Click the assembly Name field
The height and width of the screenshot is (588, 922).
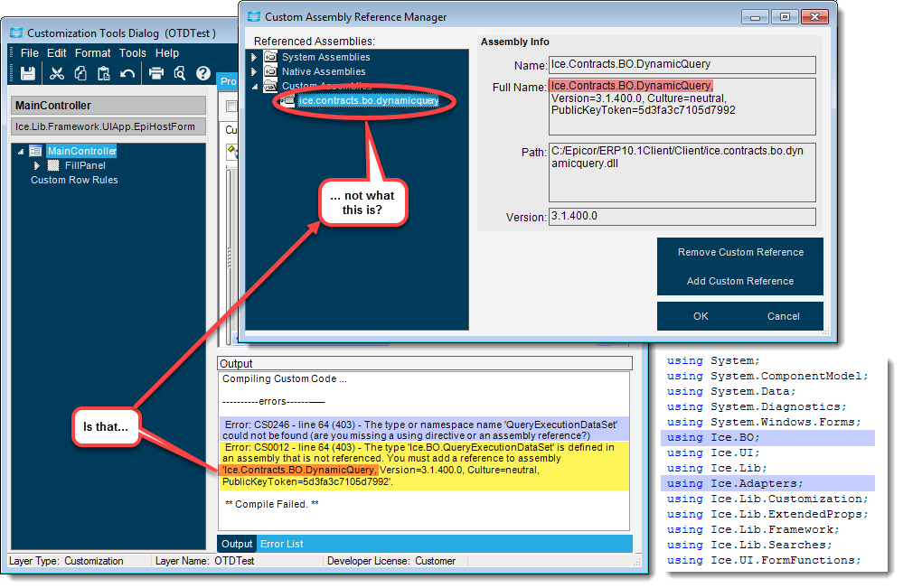682,65
